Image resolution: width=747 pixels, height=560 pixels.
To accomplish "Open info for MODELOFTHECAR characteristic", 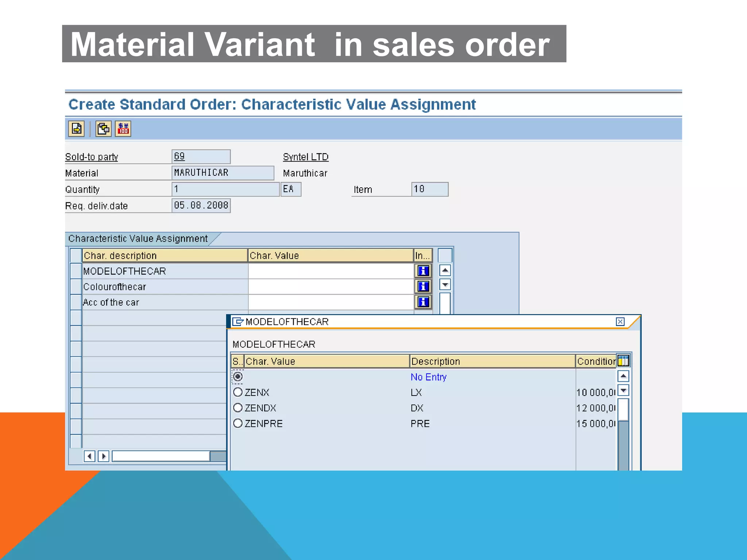I will coord(423,271).
